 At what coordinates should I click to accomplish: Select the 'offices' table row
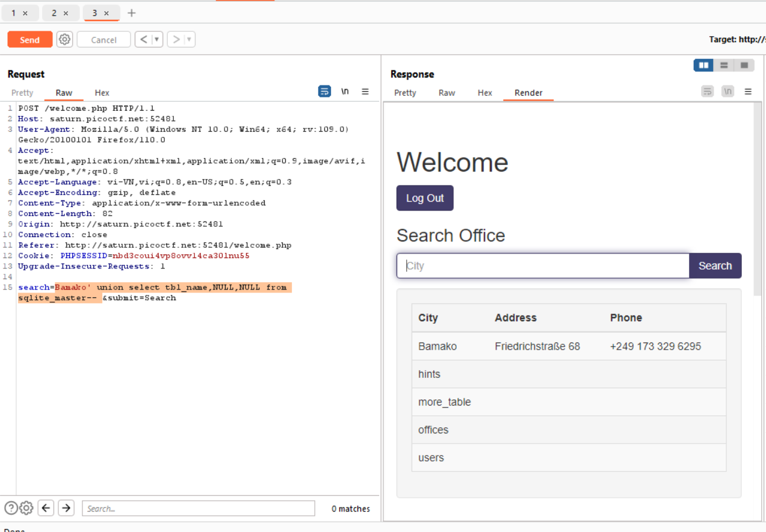click(569, 430)
